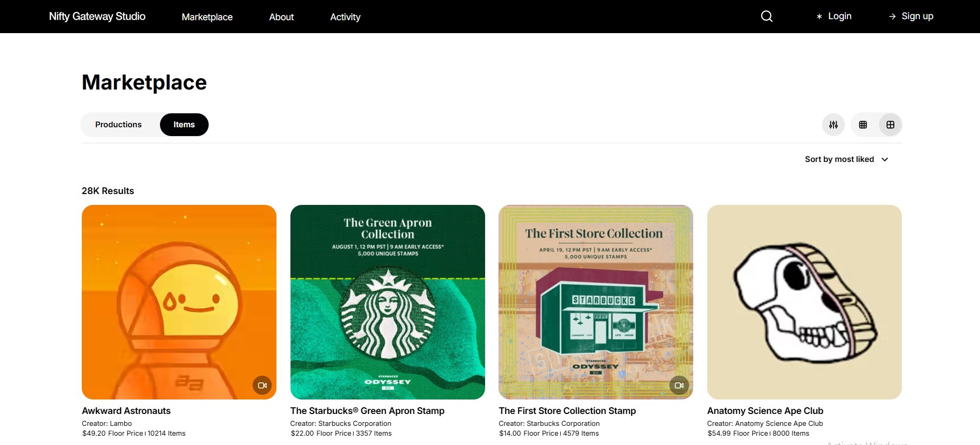Click '$54.99 Floor Price' text
Image resolution: width=980 pixels, height=445 pixels.
(738, 434)
